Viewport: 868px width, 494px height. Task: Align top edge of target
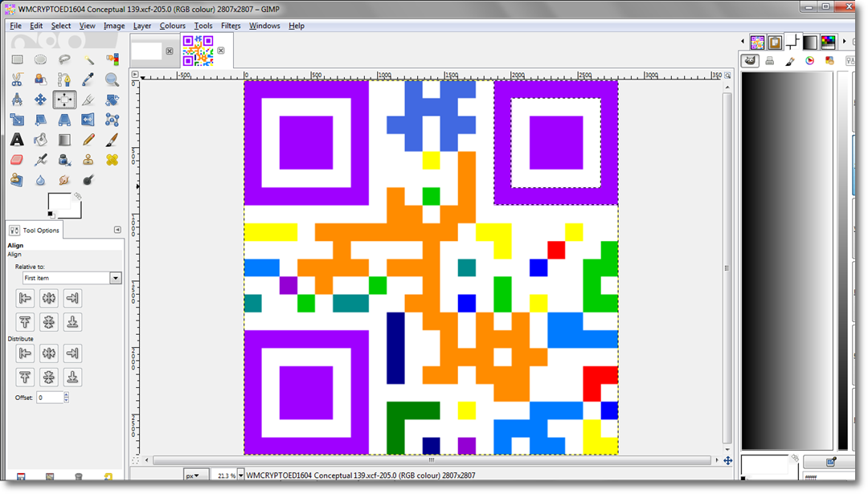tap(25, 322)
